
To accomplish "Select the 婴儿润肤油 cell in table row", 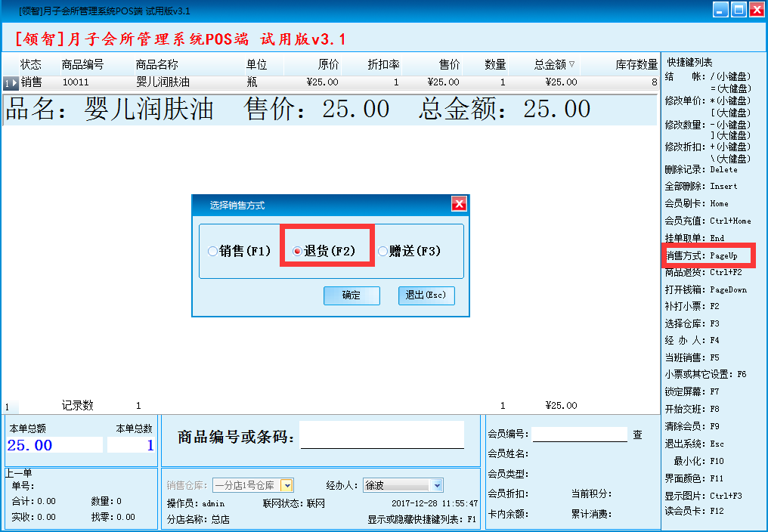I will [x=163, y=82].
